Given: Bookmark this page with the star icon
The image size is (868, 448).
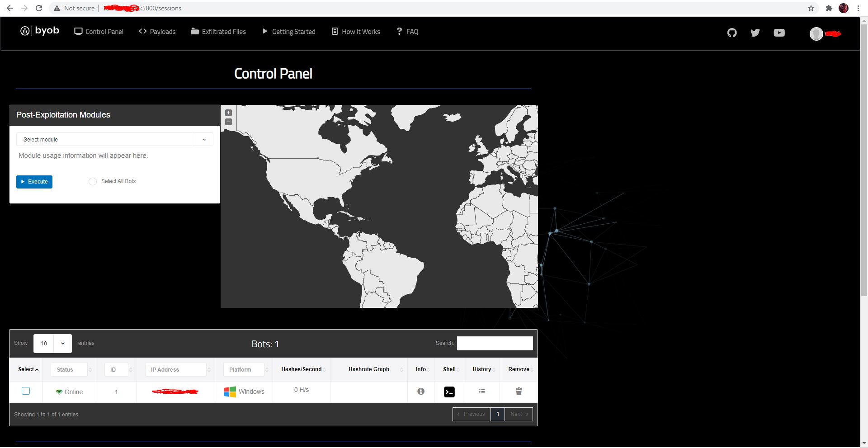Looking at the screenshot, I should 811,8.
